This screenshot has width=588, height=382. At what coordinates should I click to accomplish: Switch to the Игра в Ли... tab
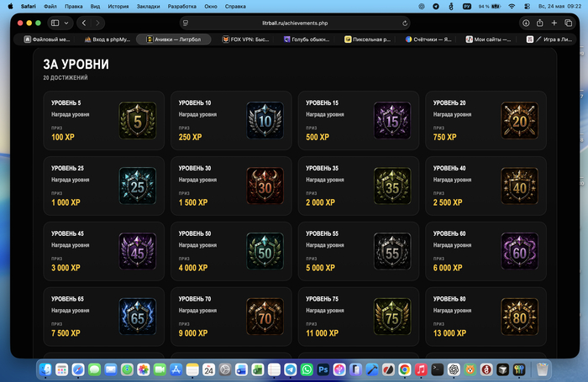click(x=549, y=39)
